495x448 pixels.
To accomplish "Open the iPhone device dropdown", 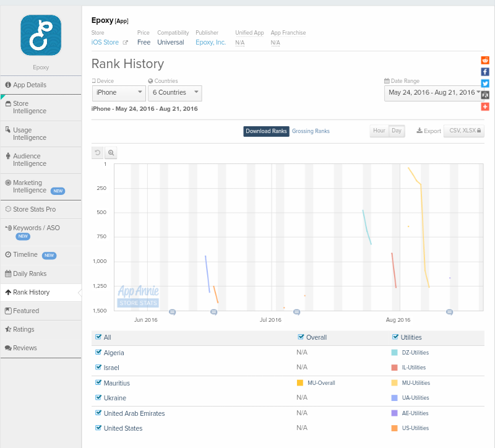I will pyautogui.click(x=119, y=93).
